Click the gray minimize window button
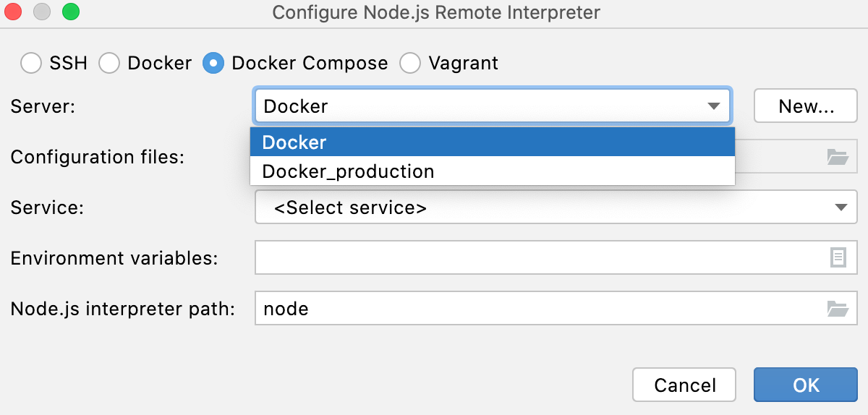 click(x=42, y=12)
